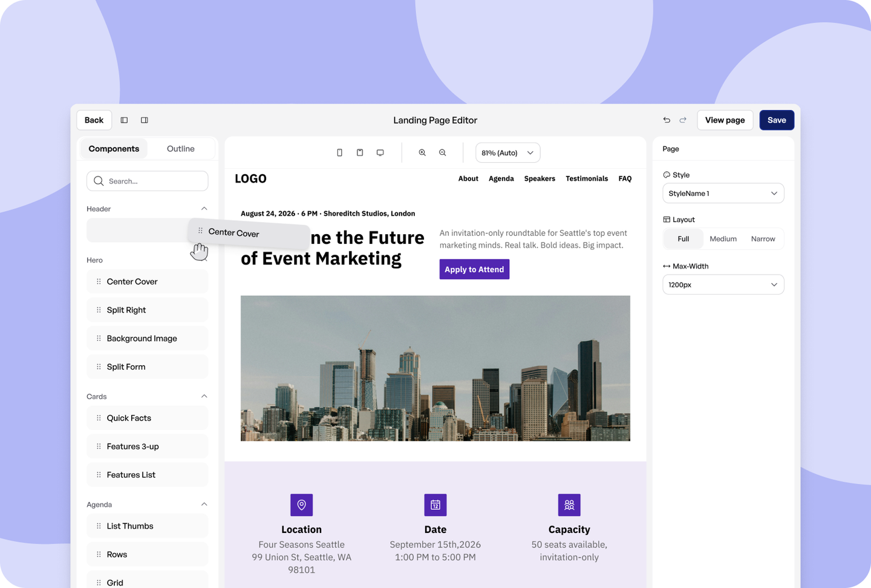The image size is (871, 588).
Task: Open the StyleName 1 dropdown
Action: [723, 194]
